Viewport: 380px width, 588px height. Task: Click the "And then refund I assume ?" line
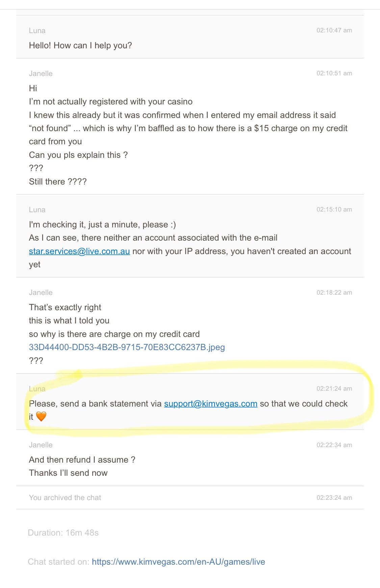tap(82, 460)
